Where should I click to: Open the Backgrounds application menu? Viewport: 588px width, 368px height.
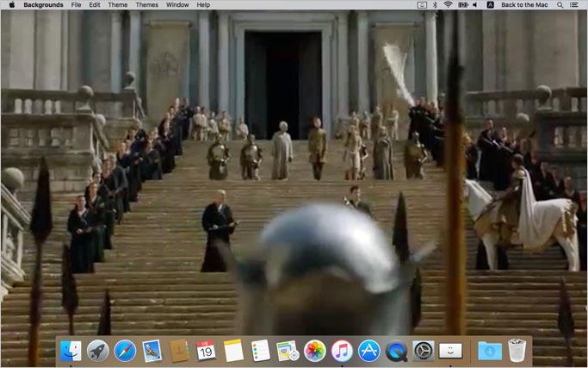point(43,5)
